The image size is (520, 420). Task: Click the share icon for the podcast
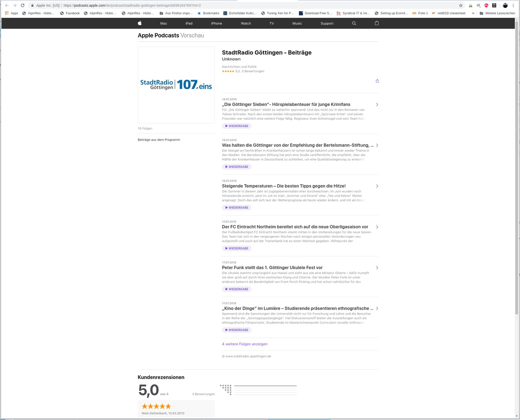pyautogui.click(x=377, y=81)
